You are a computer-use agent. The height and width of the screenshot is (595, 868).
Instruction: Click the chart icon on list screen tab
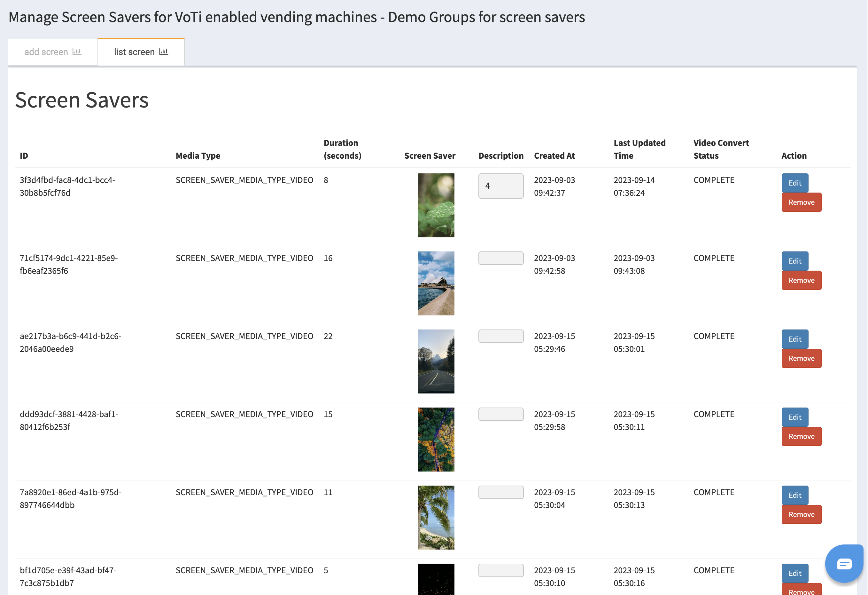[164, 52]
